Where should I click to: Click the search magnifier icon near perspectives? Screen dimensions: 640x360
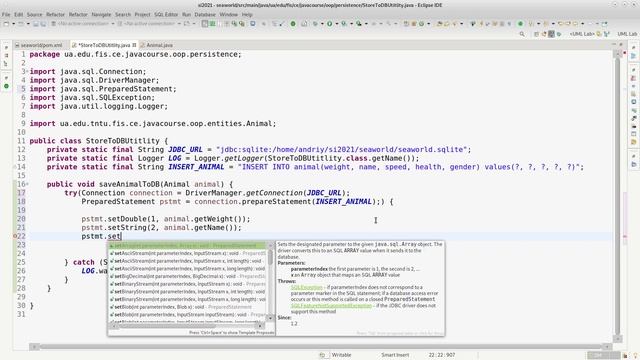(x=522, y=34)
